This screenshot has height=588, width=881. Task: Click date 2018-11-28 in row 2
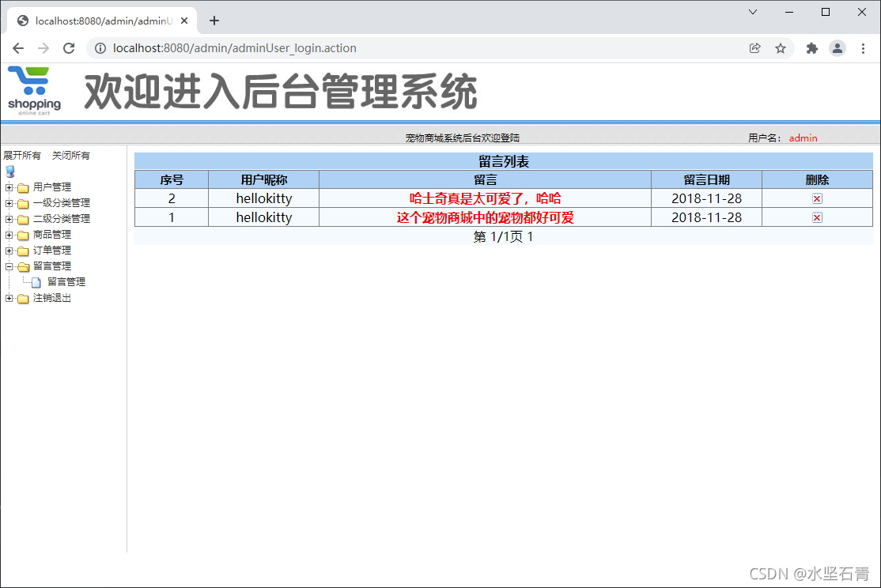[706, 198]
